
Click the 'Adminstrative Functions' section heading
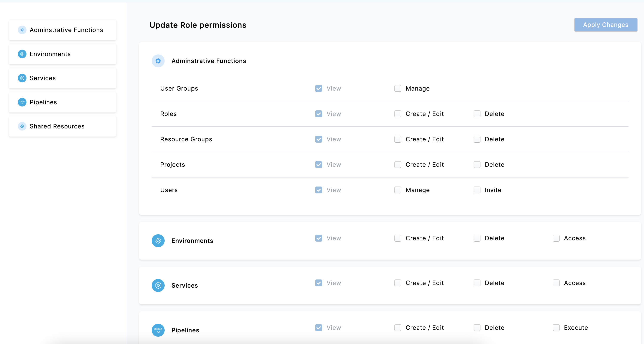tap(209, 61)
